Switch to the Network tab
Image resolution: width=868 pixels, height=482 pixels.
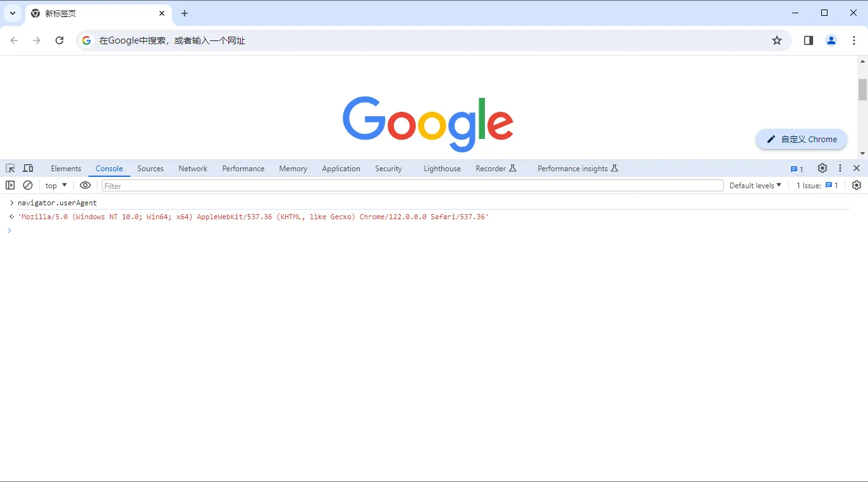193,169
